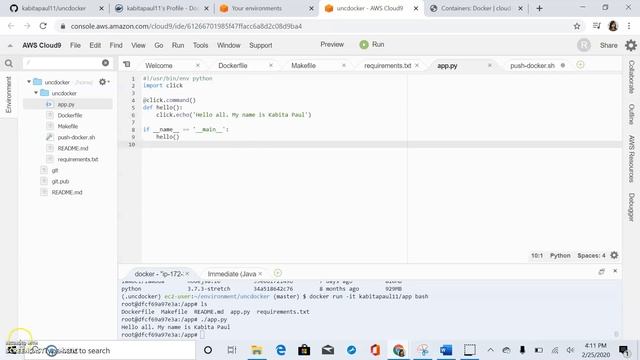
Task: Click the go-to-anything search field
Action: pos(61,63)
